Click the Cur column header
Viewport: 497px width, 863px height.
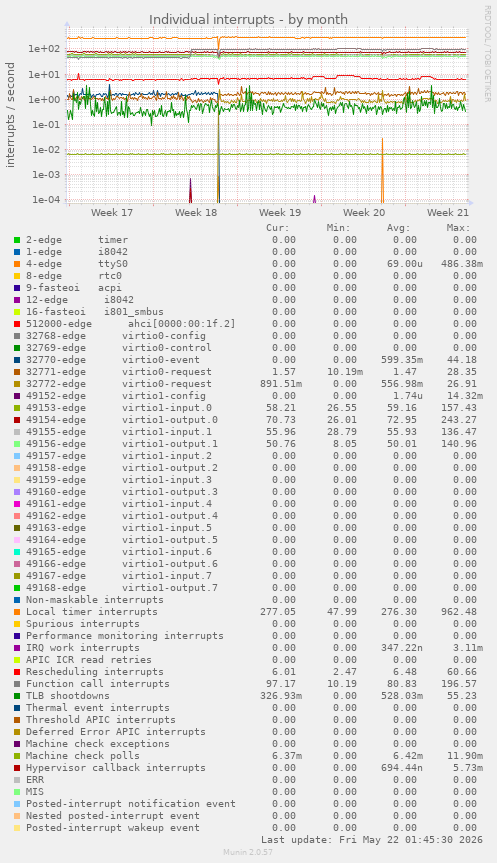pos(277,227)
